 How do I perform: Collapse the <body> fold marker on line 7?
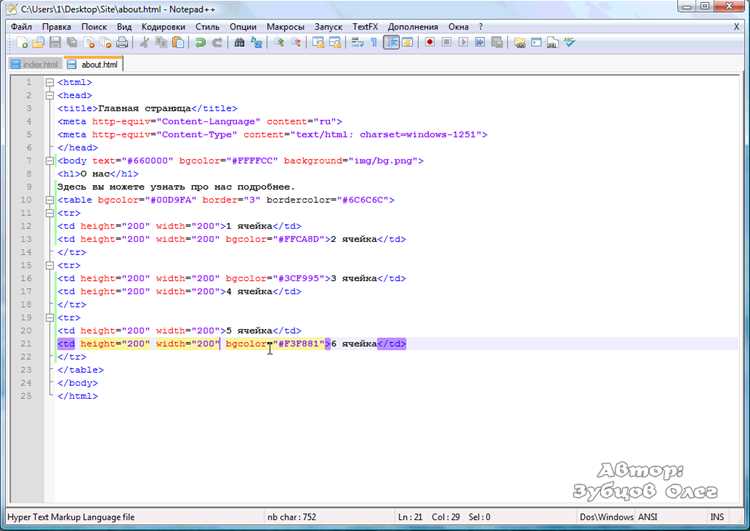coord(50,161)
